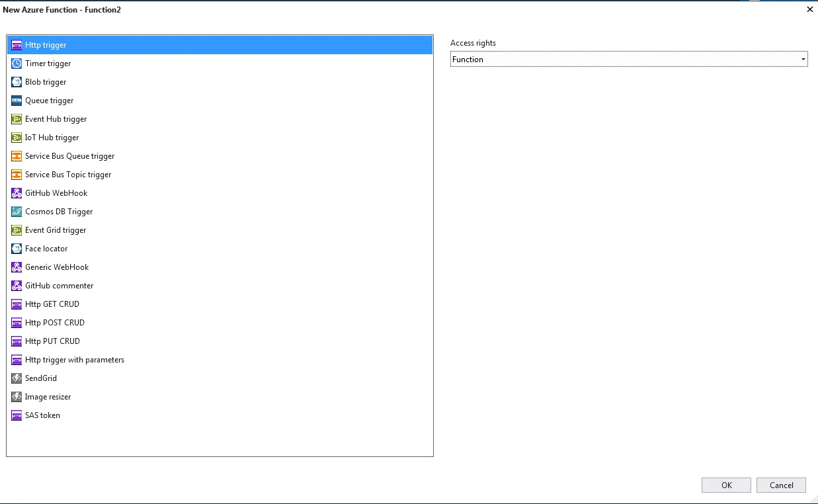Click the Http PUT CRUD icon
This screenshot has height=504, width=818.
point(17,341)
